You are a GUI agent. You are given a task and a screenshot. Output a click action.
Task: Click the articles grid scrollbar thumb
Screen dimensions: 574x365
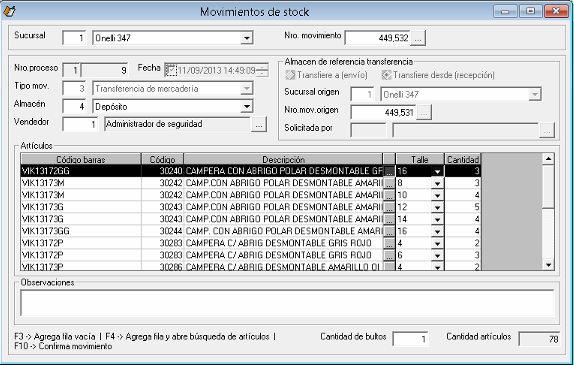coord(548,186)
